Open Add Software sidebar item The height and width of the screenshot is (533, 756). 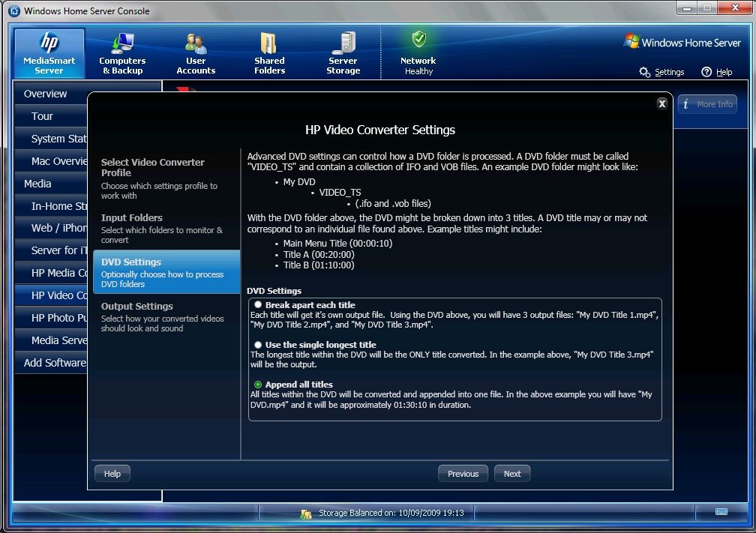51,363
